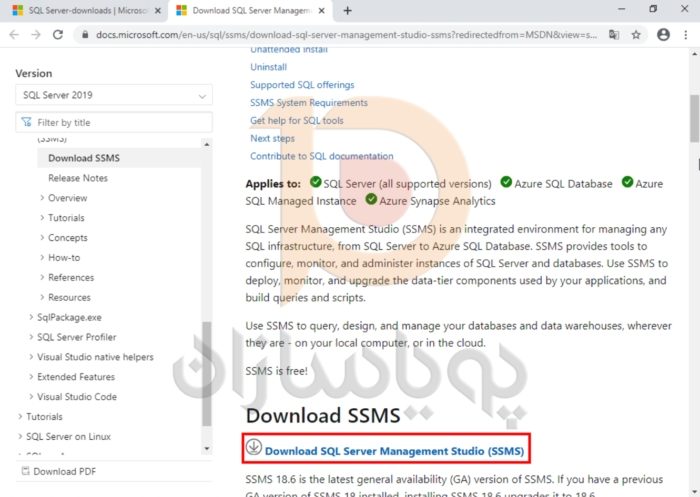Expand the SQL Server Profiler tree node
Image resolution: width=700 pixels, height=497 pixels.
tap(76, 337)
